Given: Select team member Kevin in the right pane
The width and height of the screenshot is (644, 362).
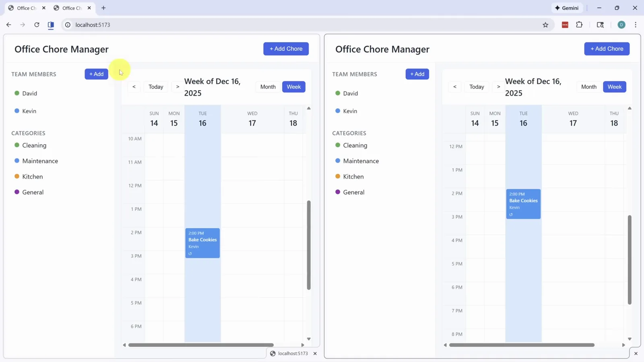Looking at the screenshot, I should (x=350, y=111).
